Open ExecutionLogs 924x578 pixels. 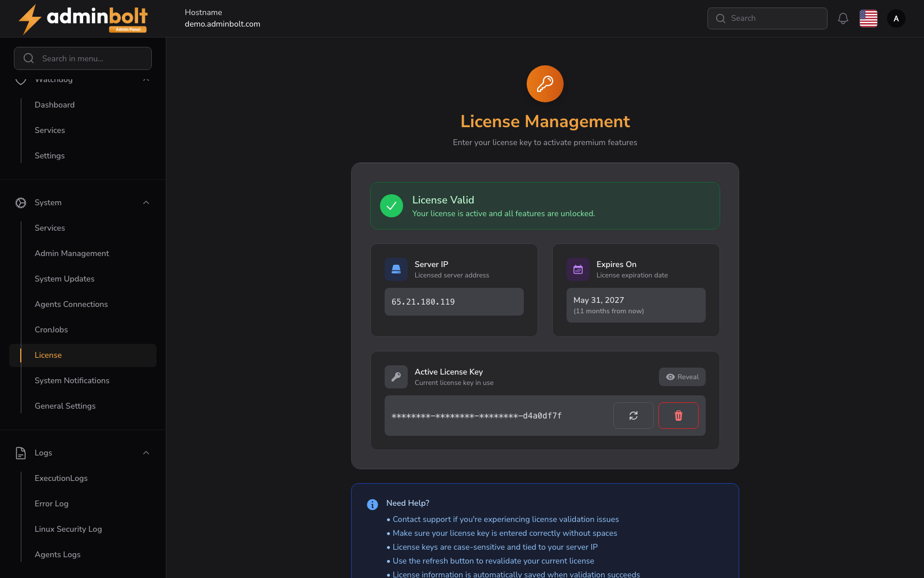tap(61, 479)
